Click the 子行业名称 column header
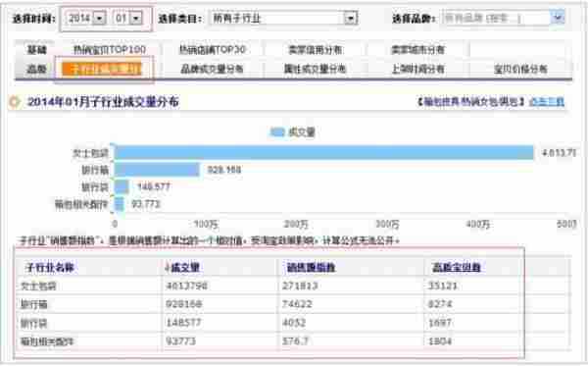This screenshot has width=588, height=366. pyautogui.click(x=50, y=267)
